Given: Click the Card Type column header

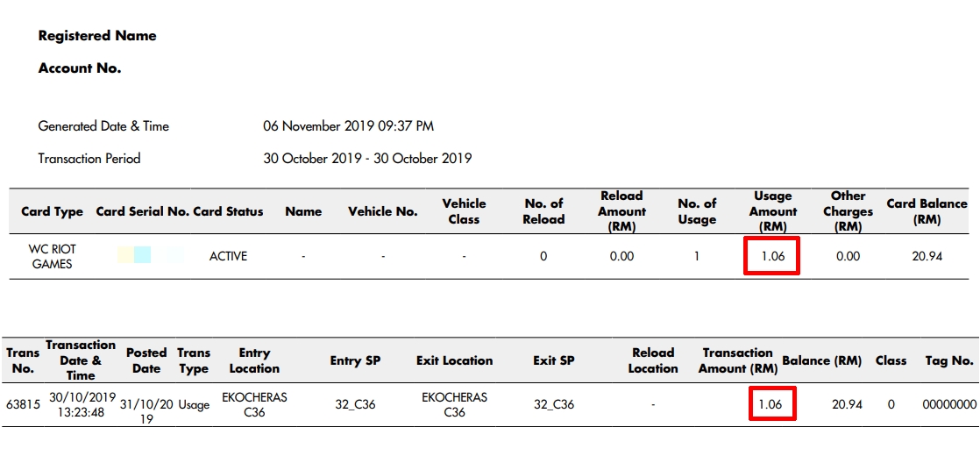Looking at the screenshot, I should pyautogui.click(x=52, y=211).
